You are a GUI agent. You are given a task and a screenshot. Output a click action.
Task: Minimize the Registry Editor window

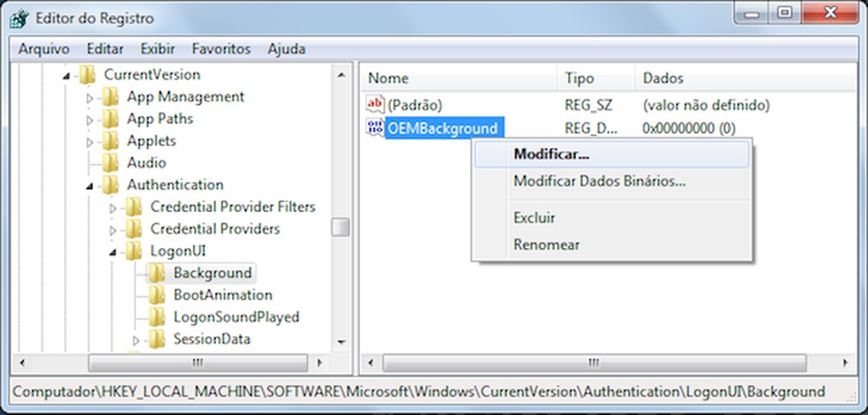tap(752, 12)
